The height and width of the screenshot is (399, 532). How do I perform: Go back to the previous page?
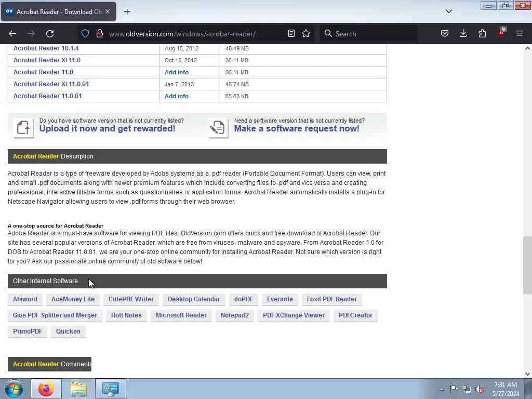(x=12, y=34)
